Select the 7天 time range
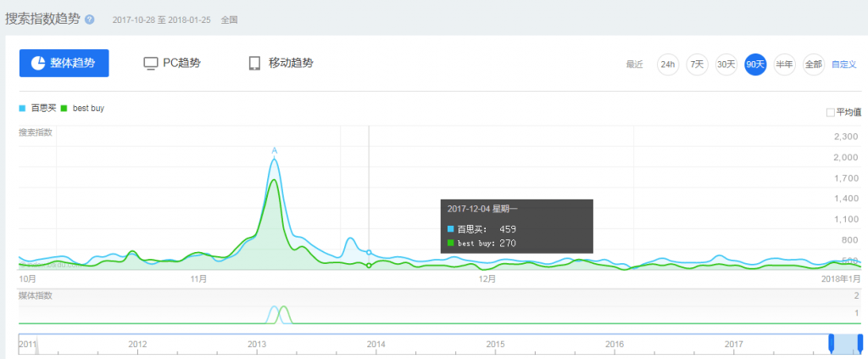This screenshot has width=868, height=359. tap(697, 65)
